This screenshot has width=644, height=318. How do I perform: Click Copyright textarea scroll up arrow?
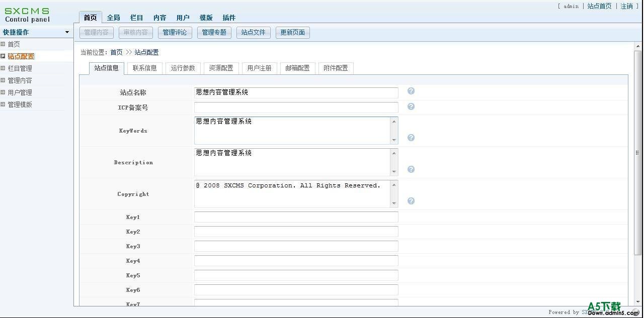point(394,185)
